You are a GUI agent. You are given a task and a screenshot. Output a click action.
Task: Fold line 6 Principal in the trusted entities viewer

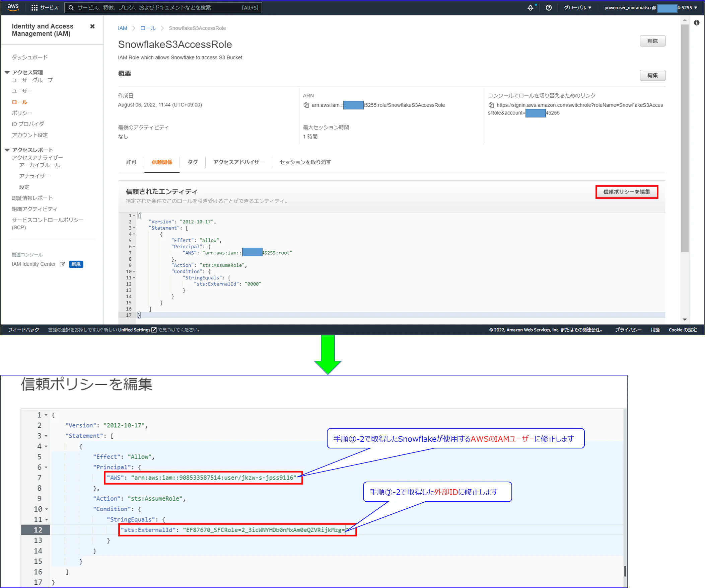(x=134, y=247)
